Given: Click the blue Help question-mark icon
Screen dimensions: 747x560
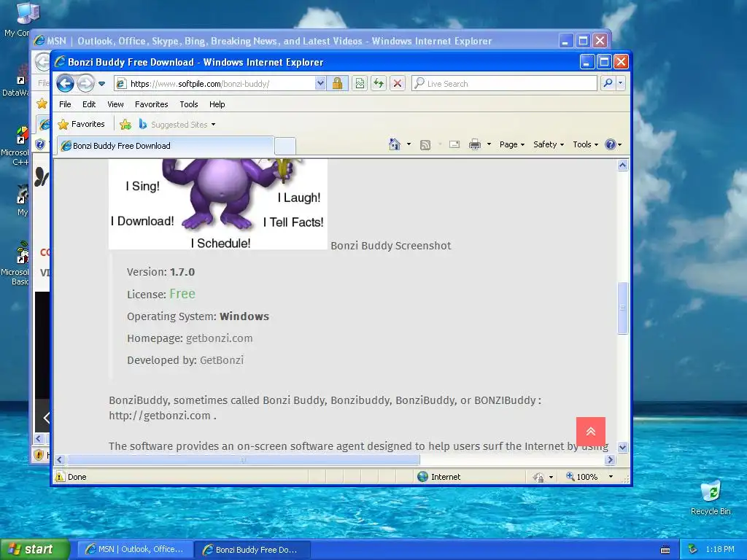Looking at the screenshot, I should pyautogui.click(x=611, y=144).
